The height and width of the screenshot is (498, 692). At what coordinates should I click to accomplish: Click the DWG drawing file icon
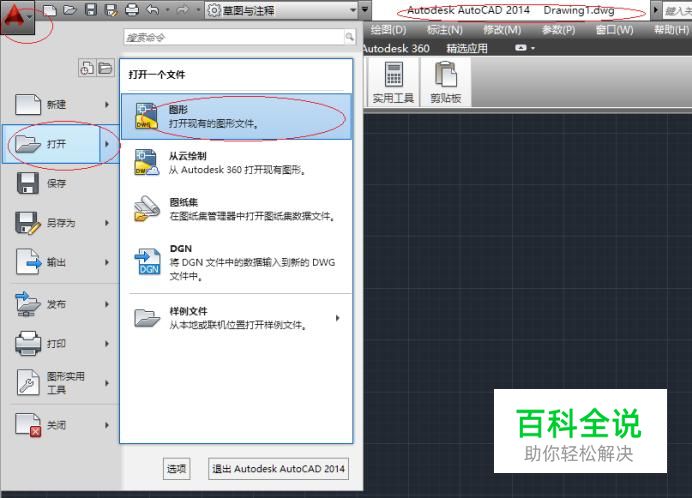click(147, 117)
